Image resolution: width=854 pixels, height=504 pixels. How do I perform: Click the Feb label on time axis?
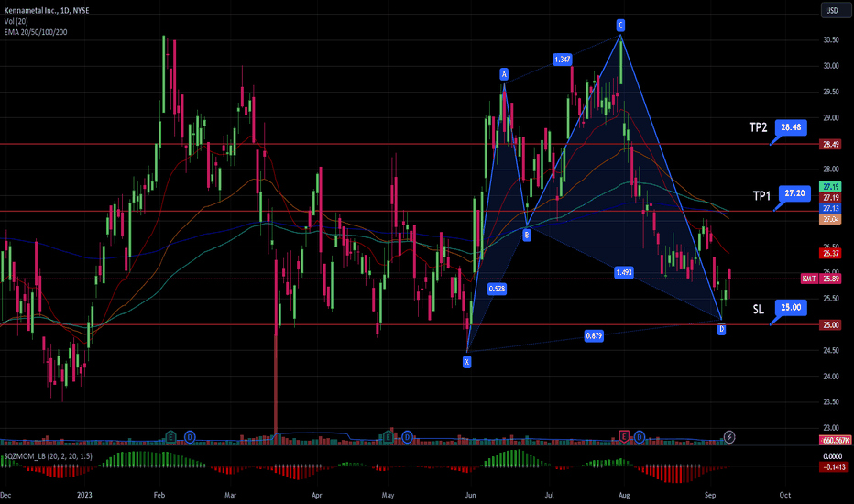159,495
